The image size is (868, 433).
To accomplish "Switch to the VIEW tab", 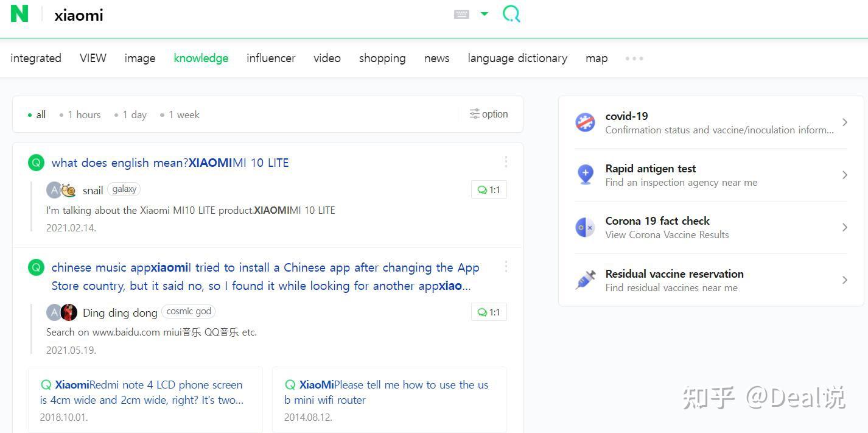I will (x=93, y=58).
